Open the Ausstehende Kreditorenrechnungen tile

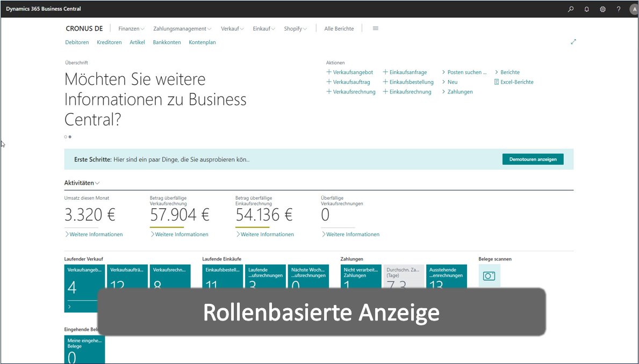coord(446,276)
